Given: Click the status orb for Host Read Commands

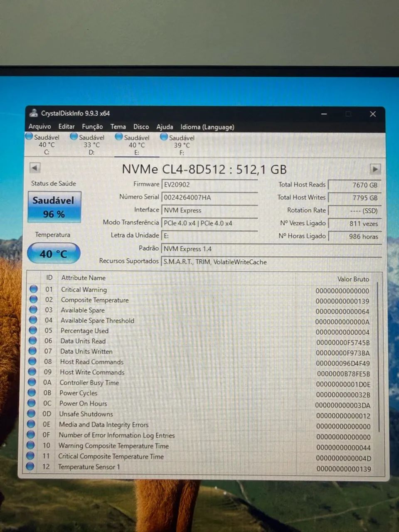Looking at the screenshot, I should (x=32, y=361).
